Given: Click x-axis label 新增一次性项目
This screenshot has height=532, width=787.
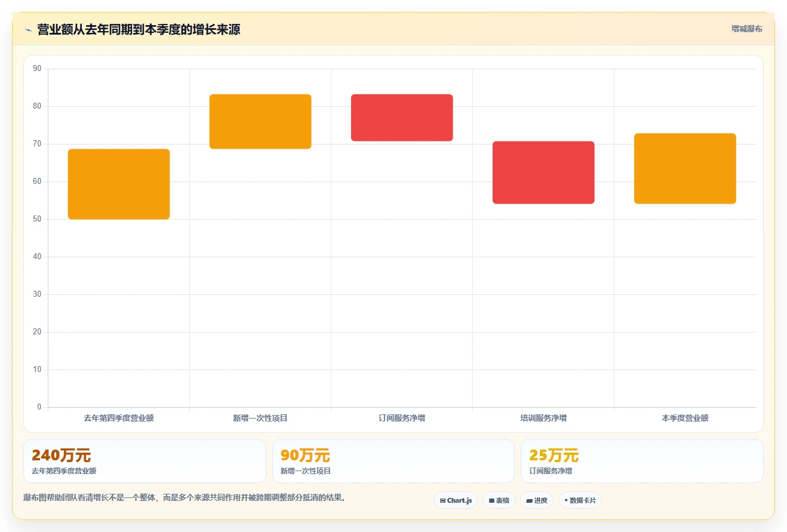Looking at the screenshot, I should click(x=260, y=418).
